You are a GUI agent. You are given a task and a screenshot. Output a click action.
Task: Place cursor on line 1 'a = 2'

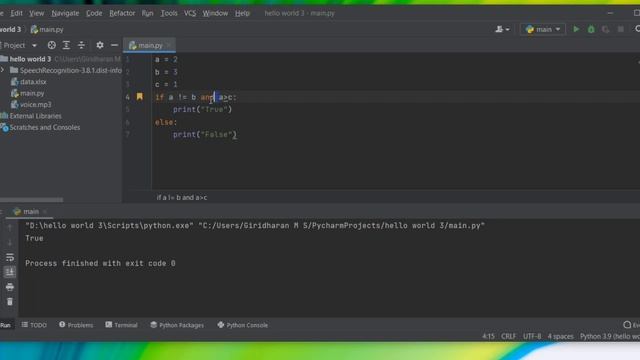166,60
